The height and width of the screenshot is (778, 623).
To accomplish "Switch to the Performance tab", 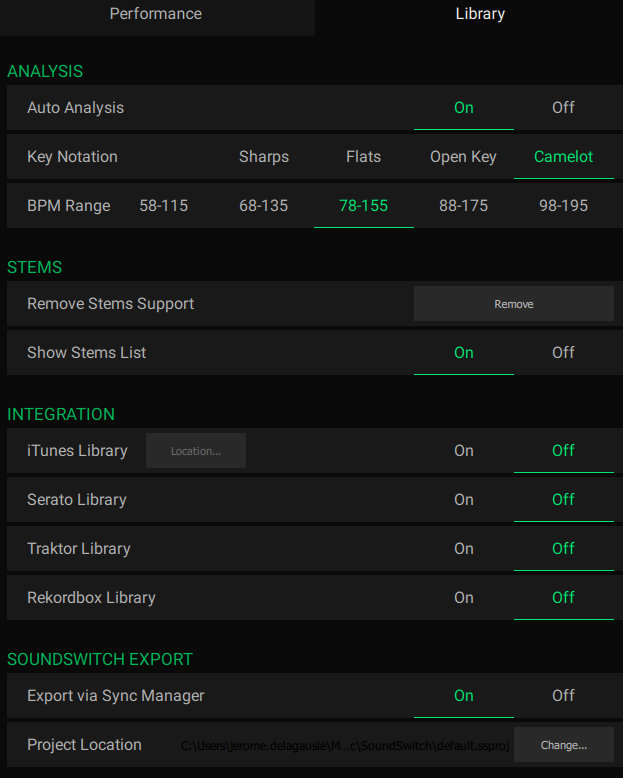I will (155, 14).
